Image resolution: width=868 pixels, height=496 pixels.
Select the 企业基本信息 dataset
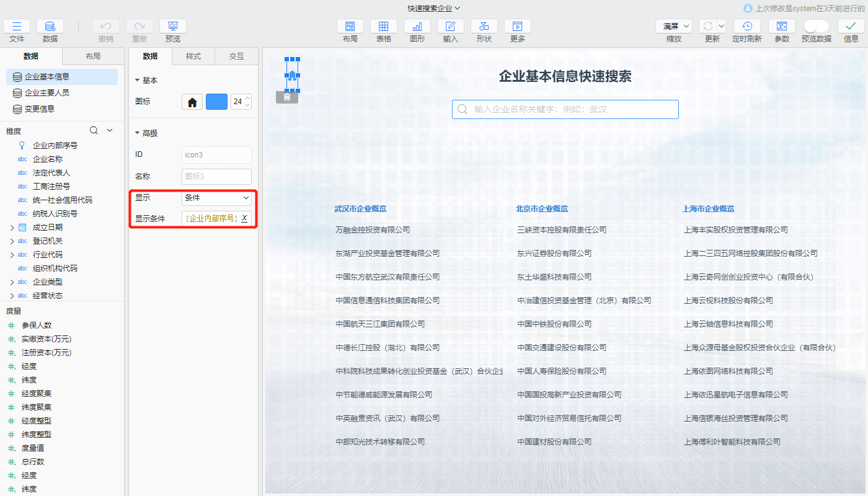(x=62, y=77)
